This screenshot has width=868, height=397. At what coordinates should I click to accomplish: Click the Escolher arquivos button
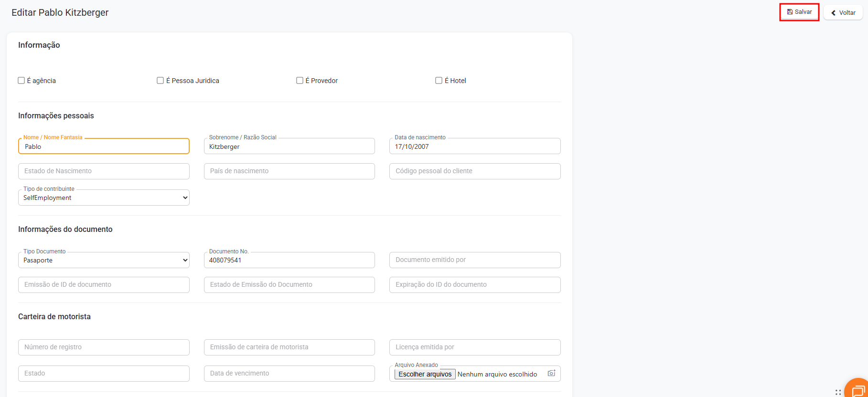click(425, 374)
